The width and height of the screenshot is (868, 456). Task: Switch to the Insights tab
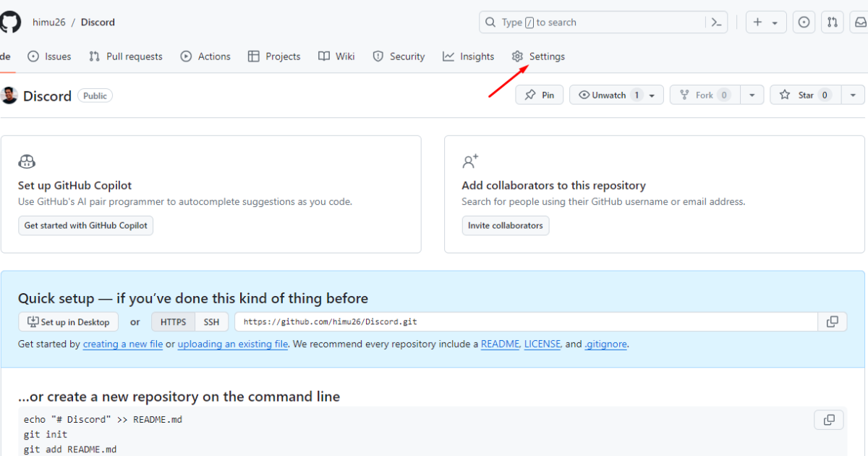469,56
